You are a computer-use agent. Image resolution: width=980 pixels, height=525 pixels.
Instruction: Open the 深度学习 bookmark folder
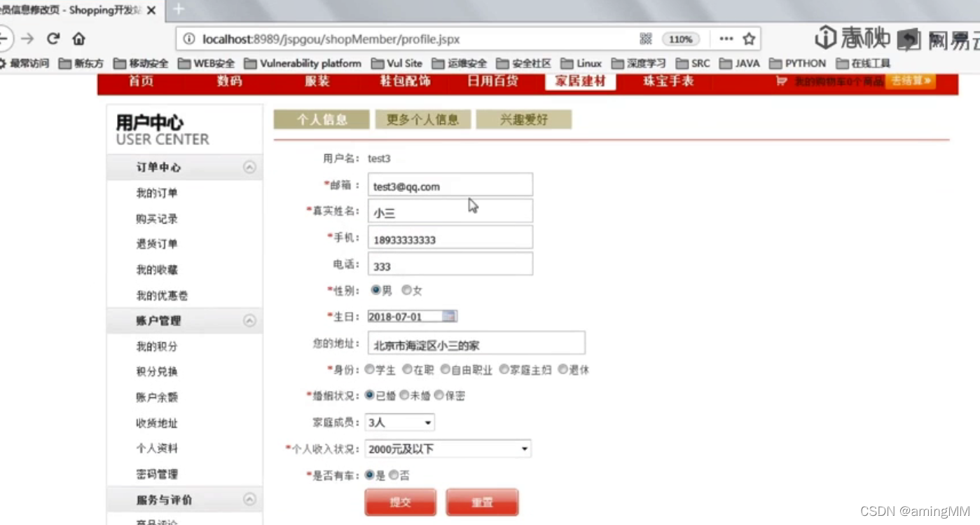click(x=639, y=63)
